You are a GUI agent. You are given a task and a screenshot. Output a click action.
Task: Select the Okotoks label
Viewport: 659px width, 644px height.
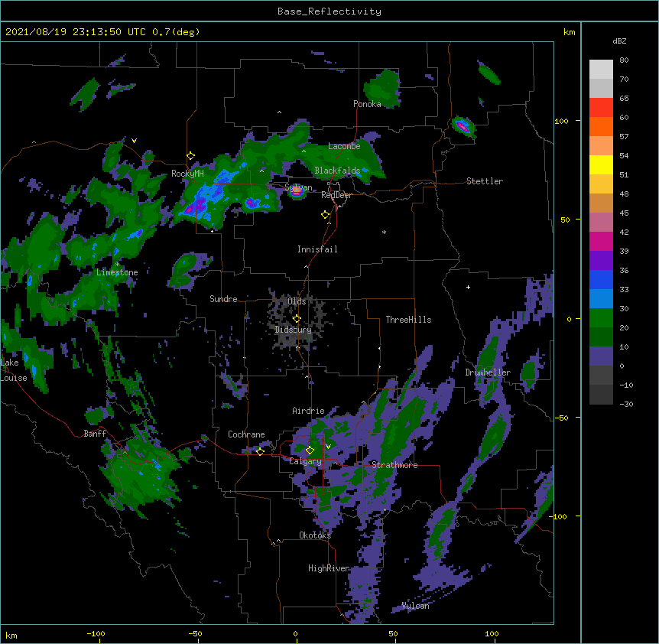[x=315, y=535]
